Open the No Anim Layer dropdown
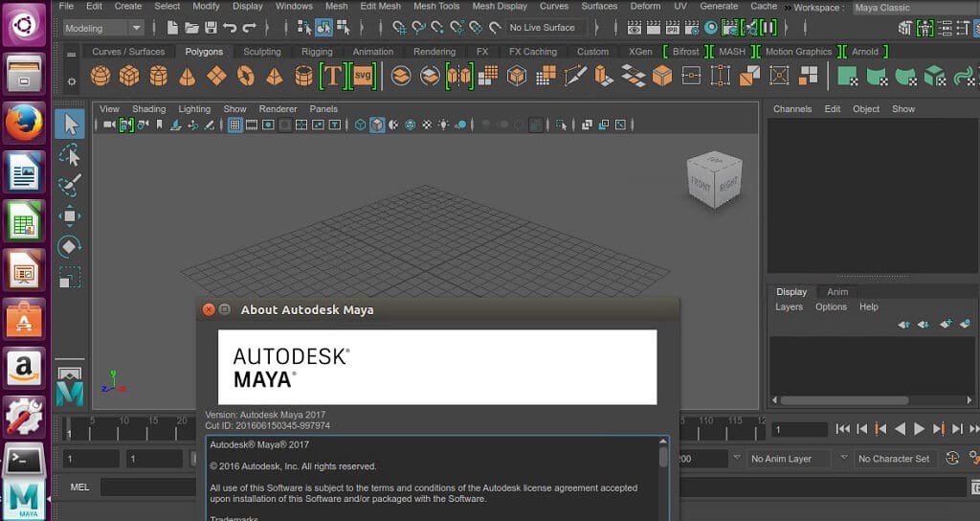 pos(790,459)
